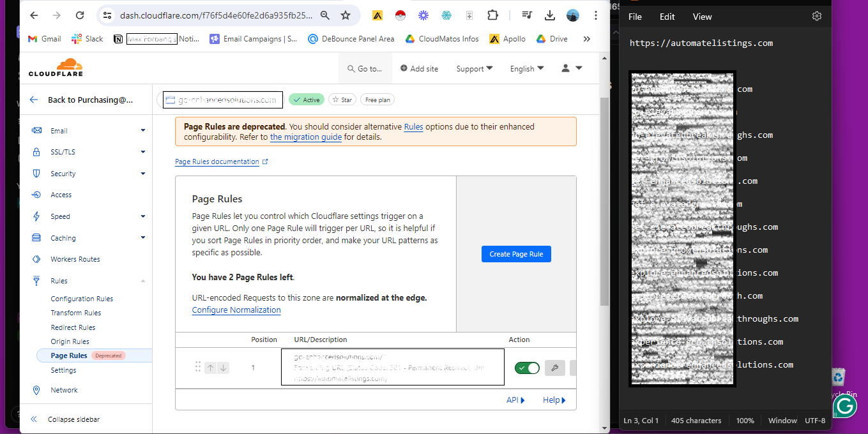The image size is (868, 434).
Task: Open the Support dropdown
Action: (x=475, y=68)
